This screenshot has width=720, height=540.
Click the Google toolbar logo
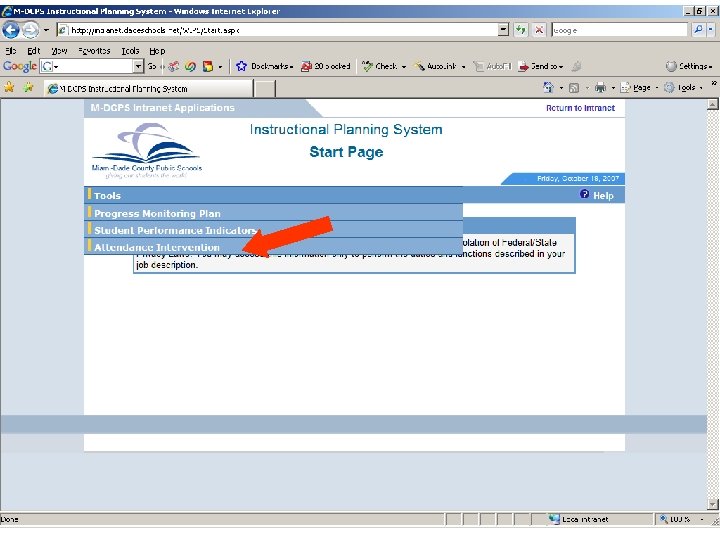click(20, 67)
